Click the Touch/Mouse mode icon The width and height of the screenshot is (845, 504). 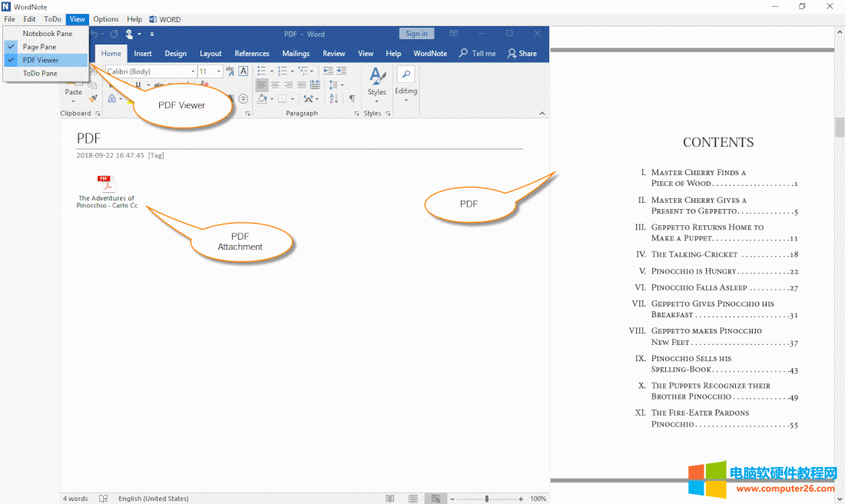click(129, 34)
